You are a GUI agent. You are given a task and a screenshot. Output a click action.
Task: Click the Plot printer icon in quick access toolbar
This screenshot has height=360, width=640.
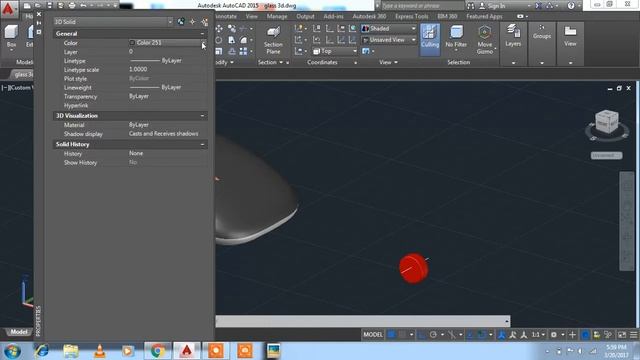coord(72,6)
